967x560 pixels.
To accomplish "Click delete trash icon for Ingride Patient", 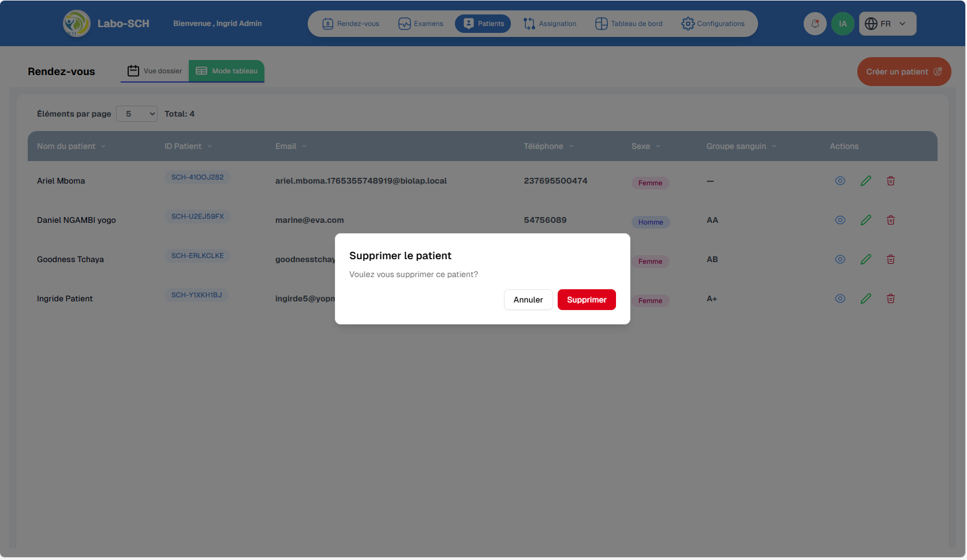I will (890, 298).
